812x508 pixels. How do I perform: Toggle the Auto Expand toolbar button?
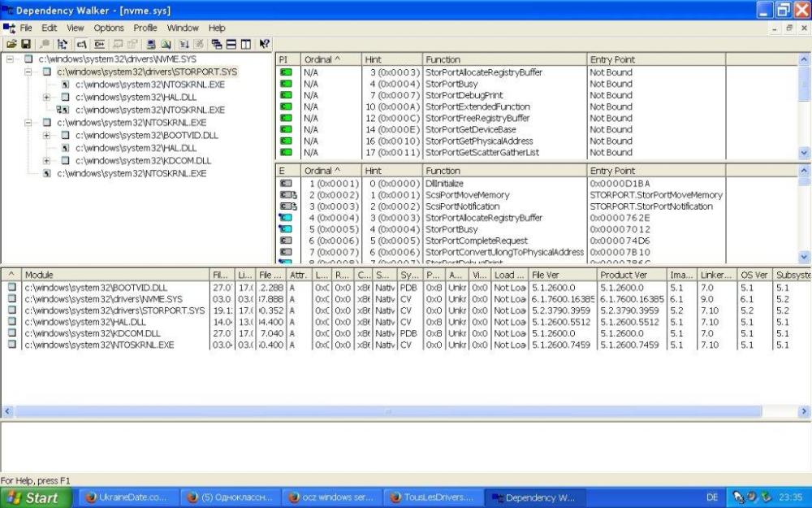click(x=63, y=44)
